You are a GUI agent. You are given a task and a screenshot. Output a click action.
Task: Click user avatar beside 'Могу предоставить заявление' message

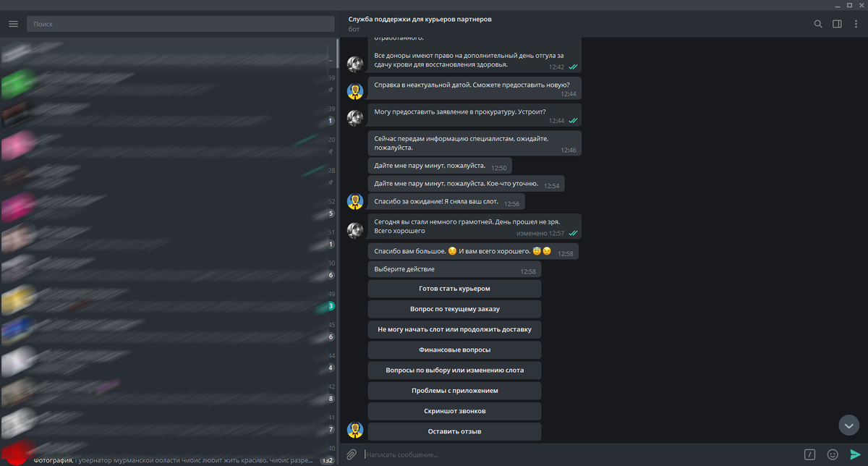click(x=354, y=117)
